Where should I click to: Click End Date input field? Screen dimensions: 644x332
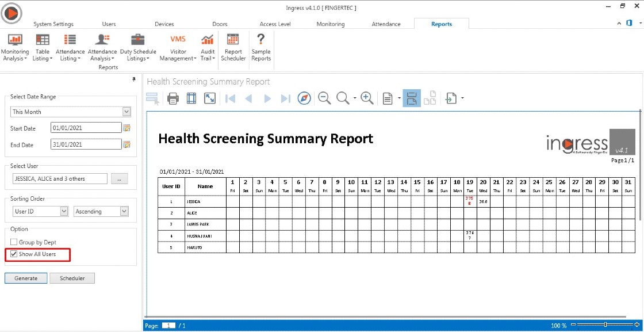pos(86,144)
